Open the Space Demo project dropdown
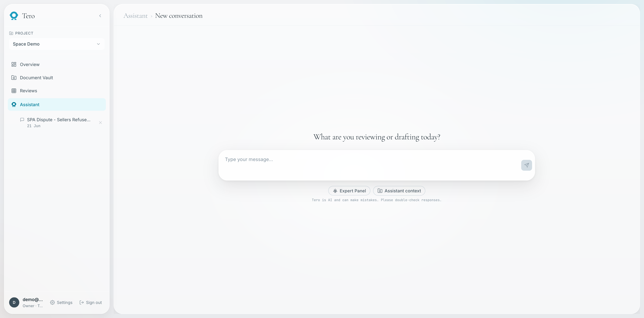 pos(56,44)
